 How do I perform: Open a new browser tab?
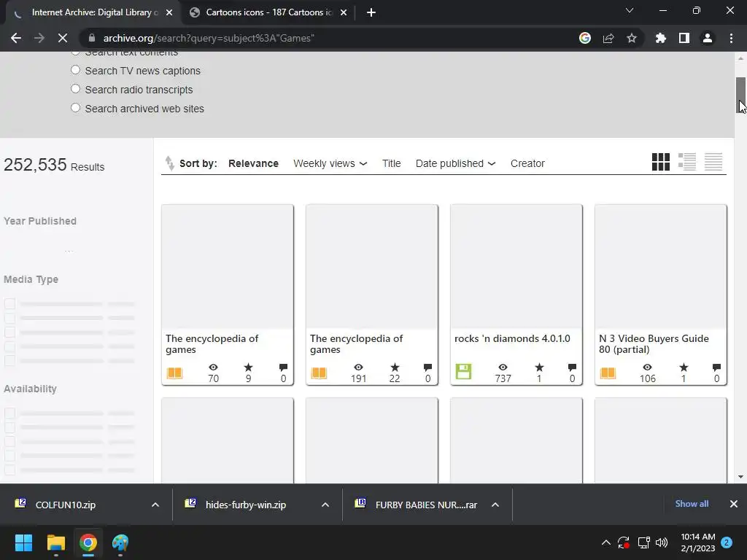(x=371, y=12)
